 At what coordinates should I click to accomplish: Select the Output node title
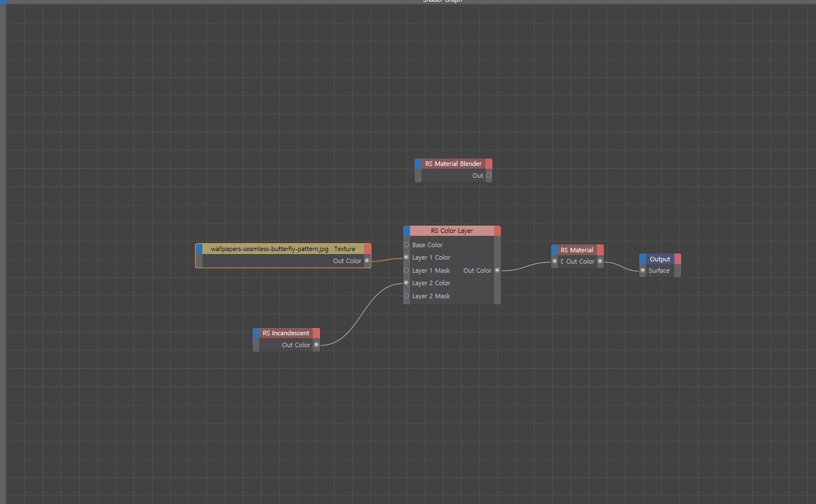[x=660, y=259]
